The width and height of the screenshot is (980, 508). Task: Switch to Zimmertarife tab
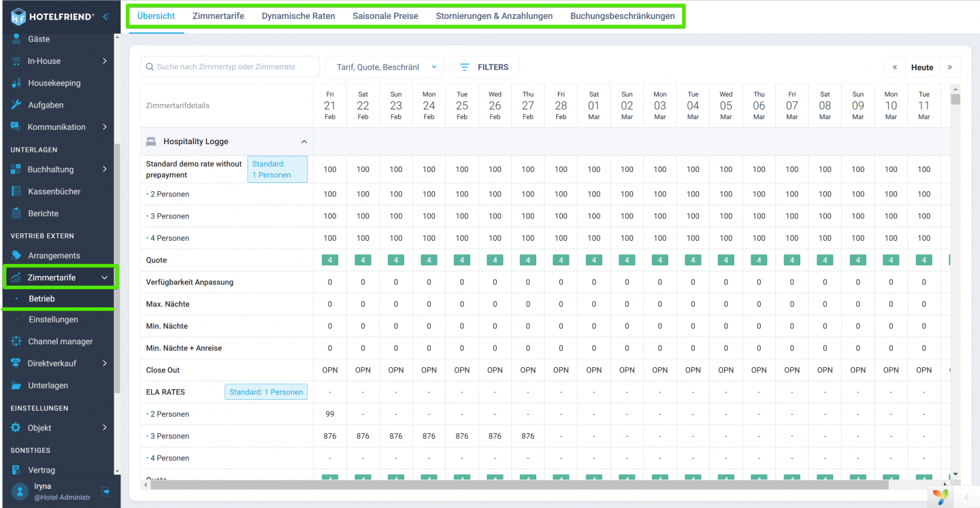pyautogui.click(x=218, y=16)
